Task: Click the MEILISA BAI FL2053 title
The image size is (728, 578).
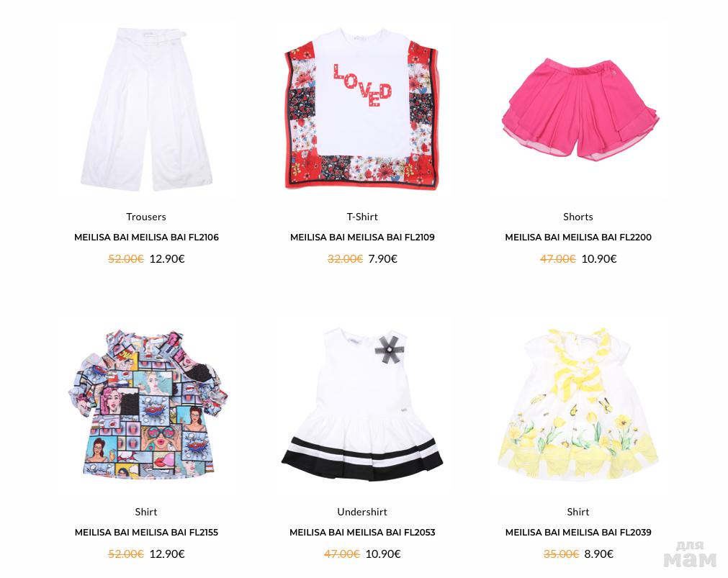Action: pos(362,533)
